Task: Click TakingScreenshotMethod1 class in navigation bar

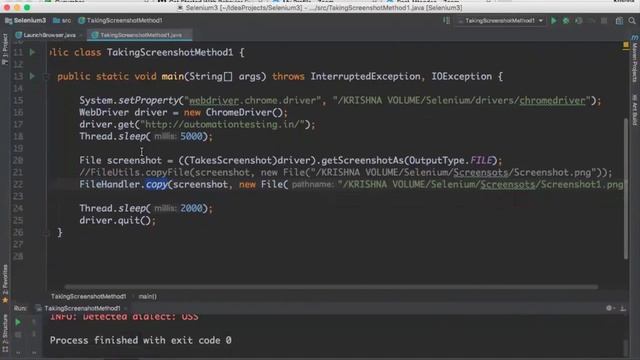Action: point(120,20)
